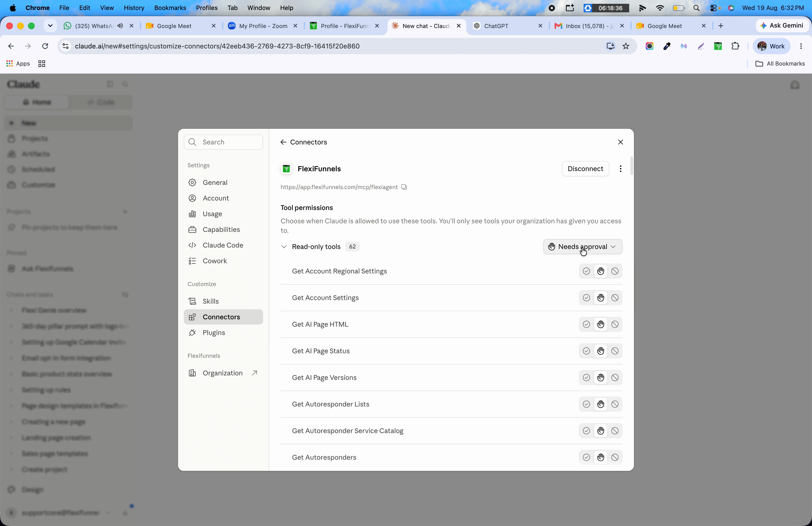Switch to the Gmail Inbox tab
The image size is (812, 526).
click(590, 26)
